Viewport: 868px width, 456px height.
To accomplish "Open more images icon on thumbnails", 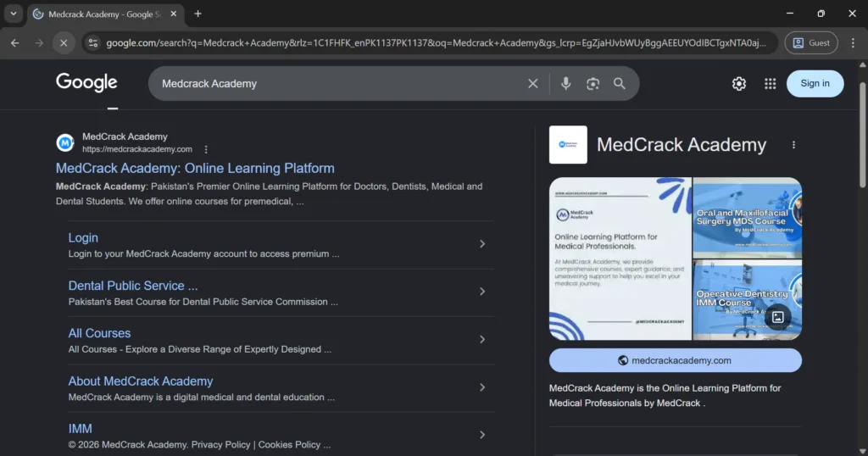I will point(778,317).
